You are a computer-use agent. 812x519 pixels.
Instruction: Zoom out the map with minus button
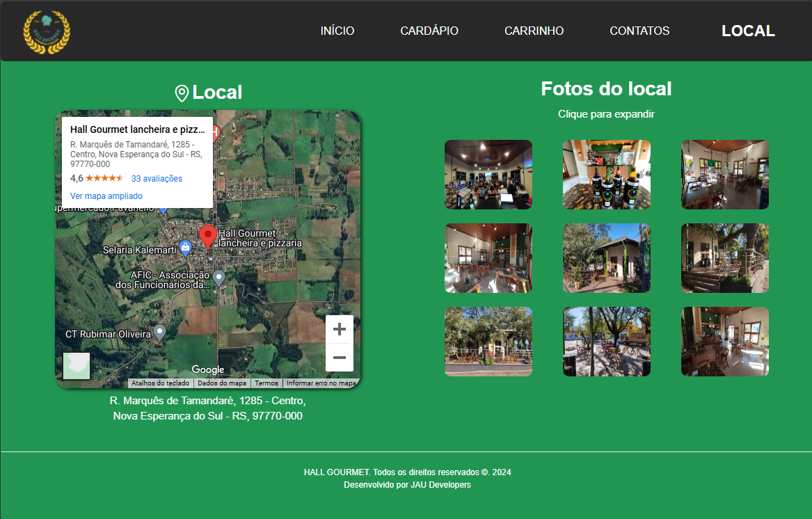coord(339,358)
